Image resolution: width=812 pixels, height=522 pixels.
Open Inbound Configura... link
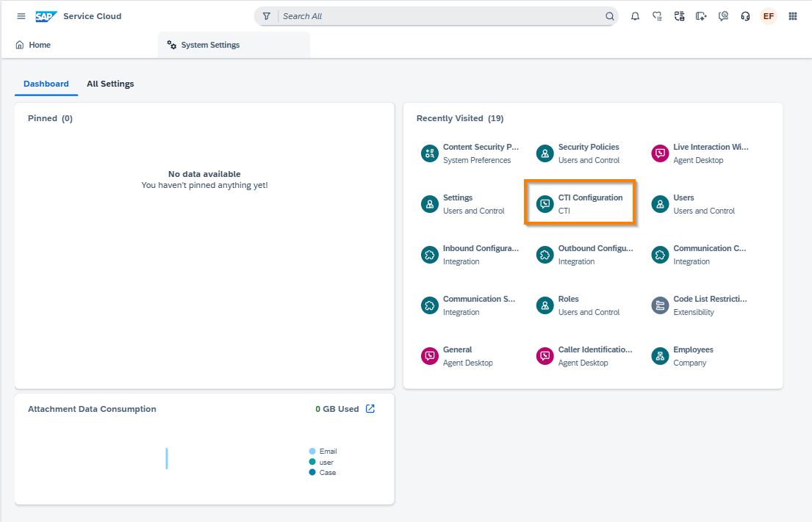point(481,248)
